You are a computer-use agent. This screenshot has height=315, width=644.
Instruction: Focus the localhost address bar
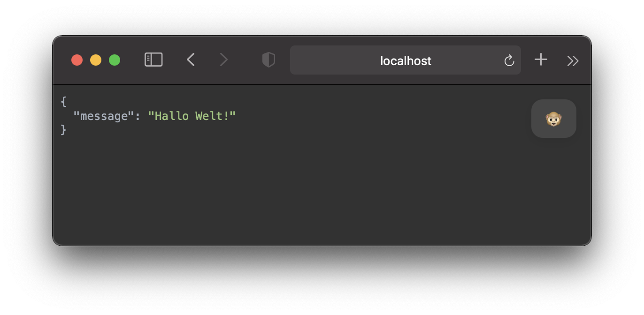click(x=405, y=60)
